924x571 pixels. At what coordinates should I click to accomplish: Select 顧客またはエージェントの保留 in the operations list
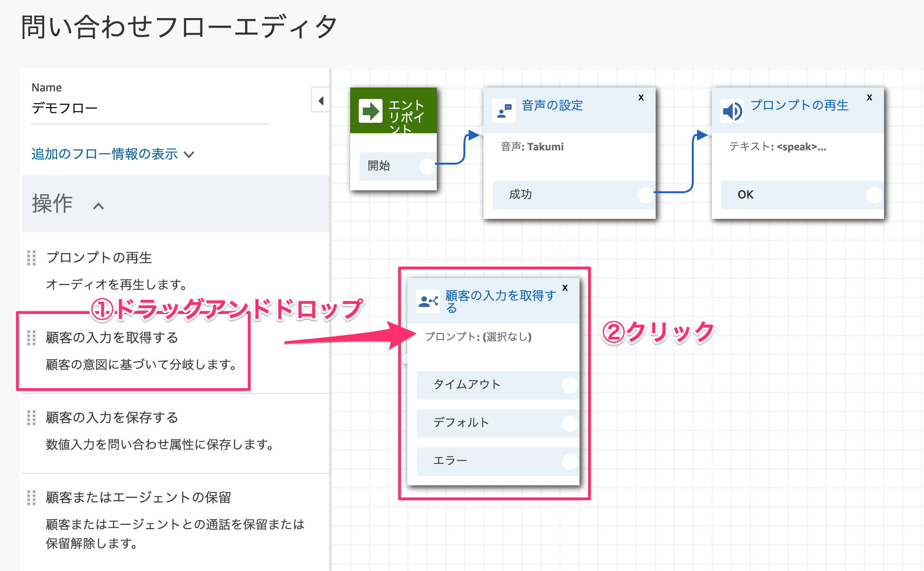click(x=138, y=497)
